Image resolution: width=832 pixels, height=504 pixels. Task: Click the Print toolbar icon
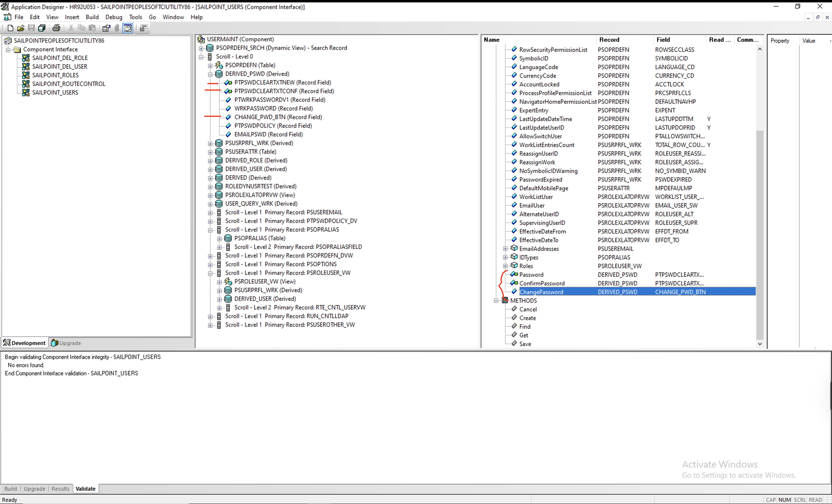point(56,28)
